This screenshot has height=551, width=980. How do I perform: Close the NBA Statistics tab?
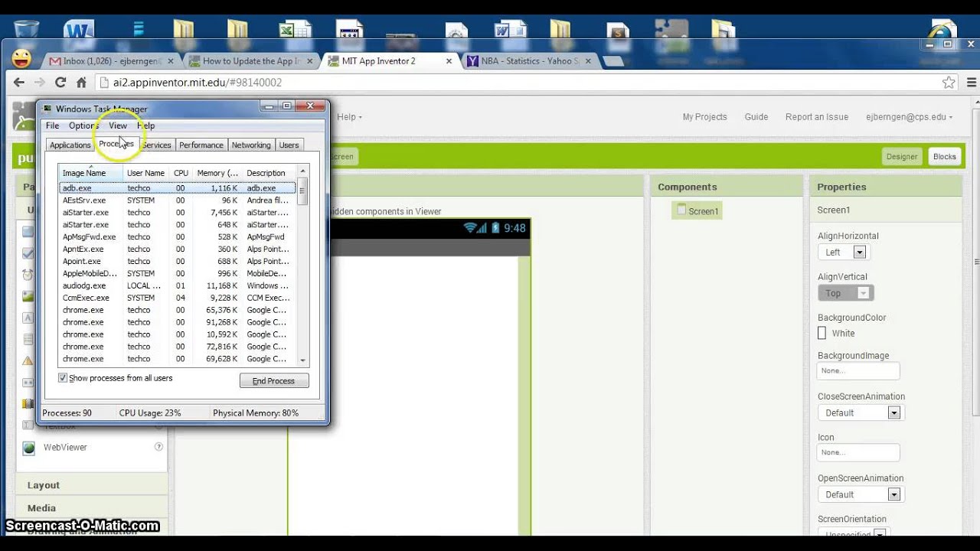[x=588, y=60]
